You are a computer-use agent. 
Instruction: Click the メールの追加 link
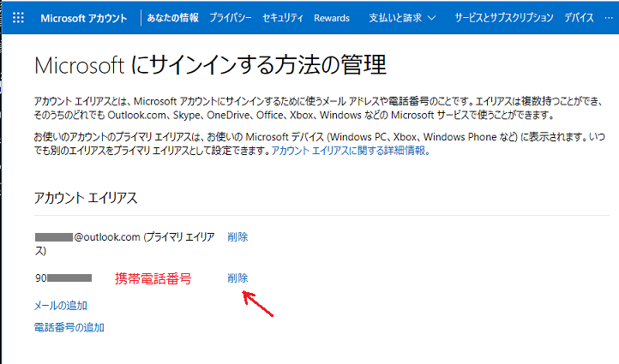pyautogui.click(x=60, y=306)
